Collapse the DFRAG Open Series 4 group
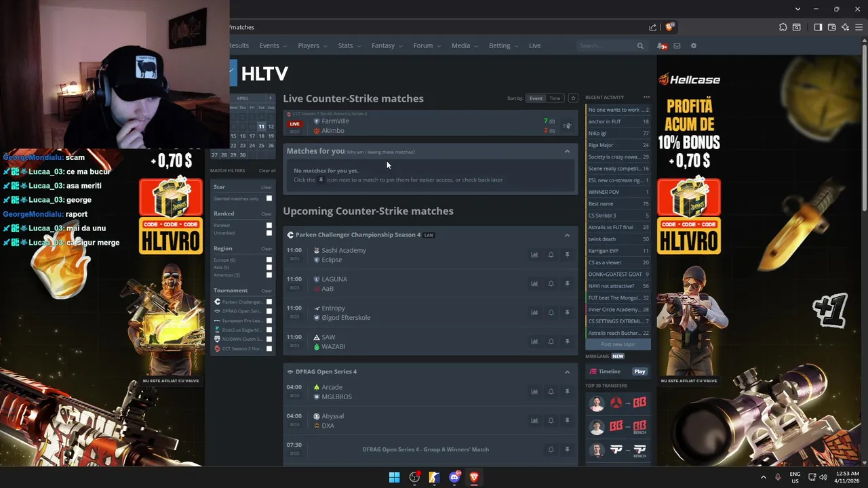The image size is (868, 488). point(567,372)
